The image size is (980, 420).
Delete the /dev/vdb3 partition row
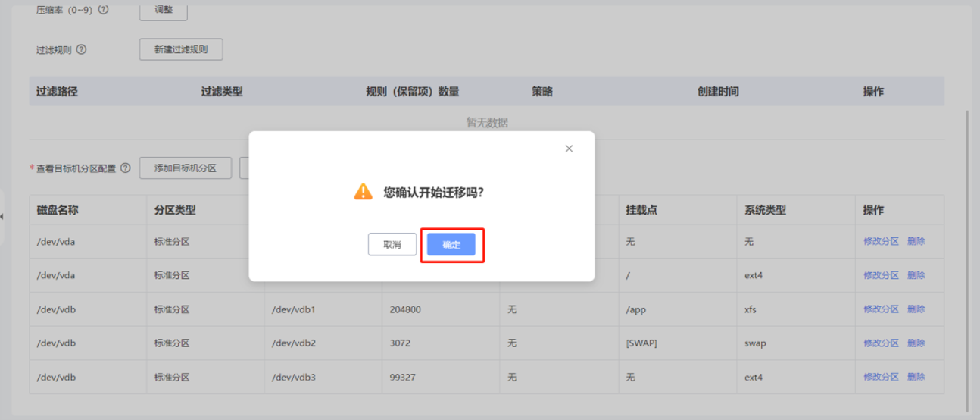coord(916,377)
